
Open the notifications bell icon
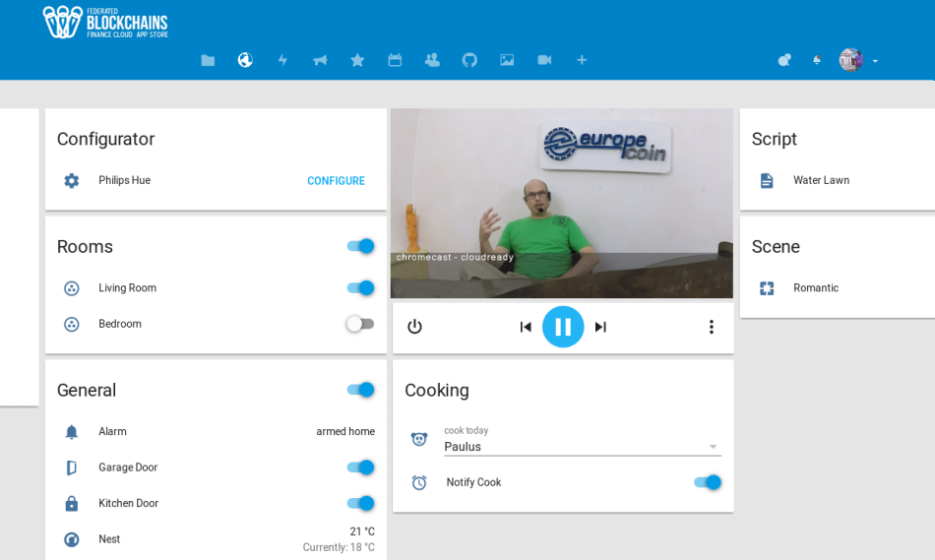[817, 60]
